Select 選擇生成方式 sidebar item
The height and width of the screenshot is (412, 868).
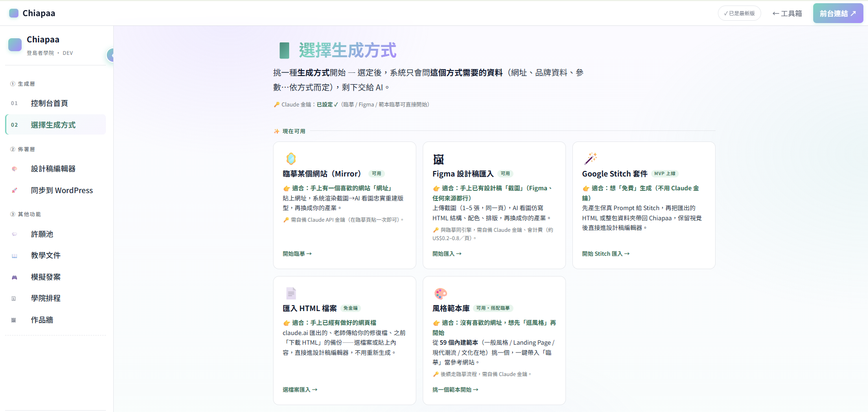point(56,125)
